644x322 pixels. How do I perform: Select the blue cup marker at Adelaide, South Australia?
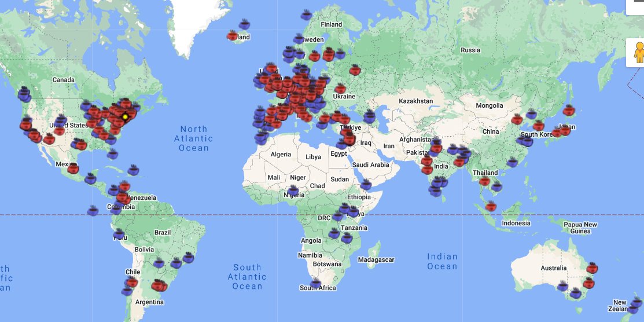click(x=562, y=286)
